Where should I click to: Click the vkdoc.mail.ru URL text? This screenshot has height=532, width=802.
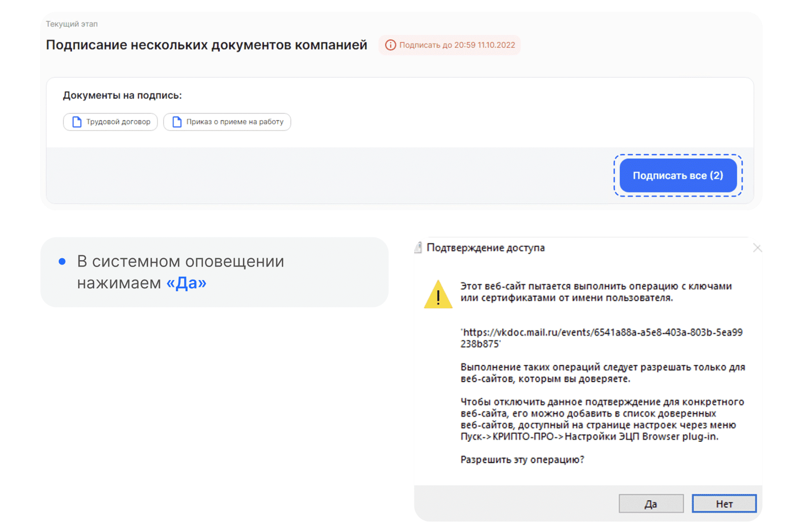coord(601,338)
